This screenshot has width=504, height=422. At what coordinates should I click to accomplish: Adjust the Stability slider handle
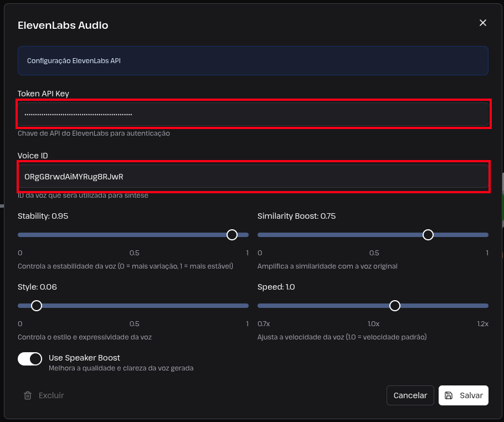232,235
